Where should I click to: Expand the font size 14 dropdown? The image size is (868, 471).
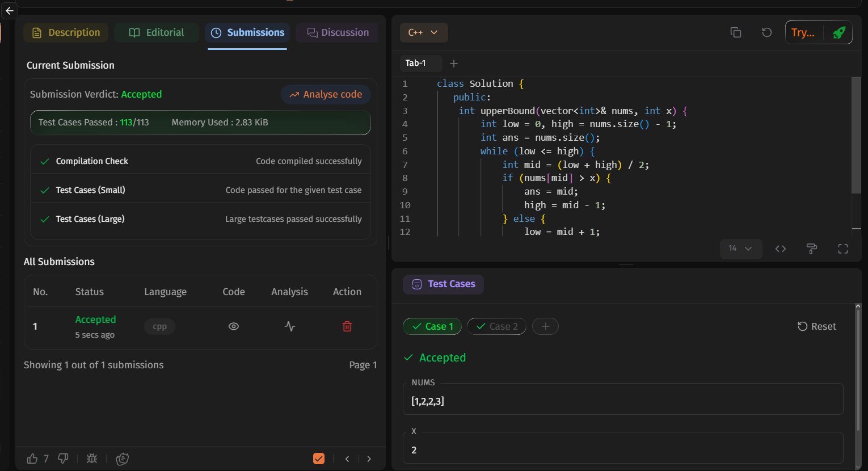[x=740, y=249]
